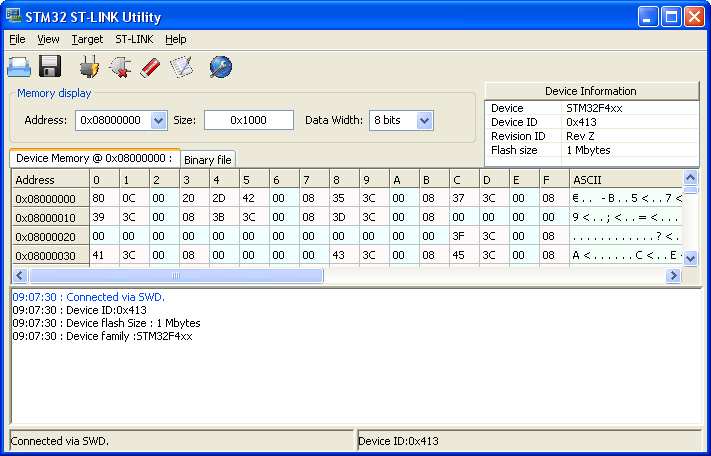Viewport: 711px width, 456px height.
Task: Select row address 0x08000020
Action: point(50,237)
